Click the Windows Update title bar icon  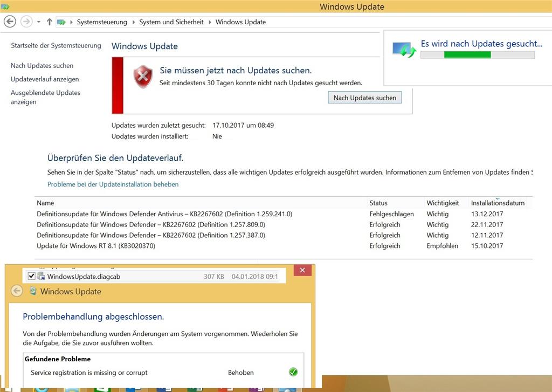[x=5, y=6]
